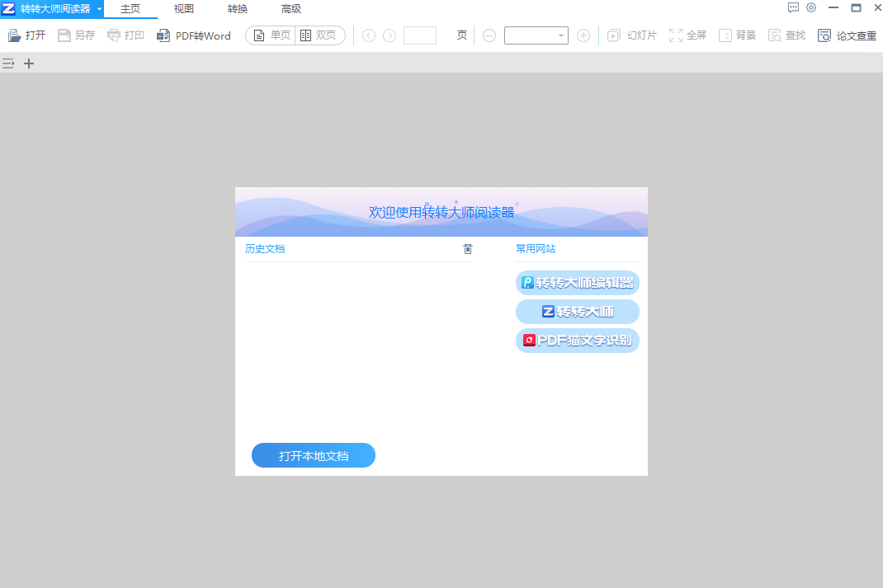Open the PDF猫文字识别 link

pyautogui.click(x=577, y=341)
